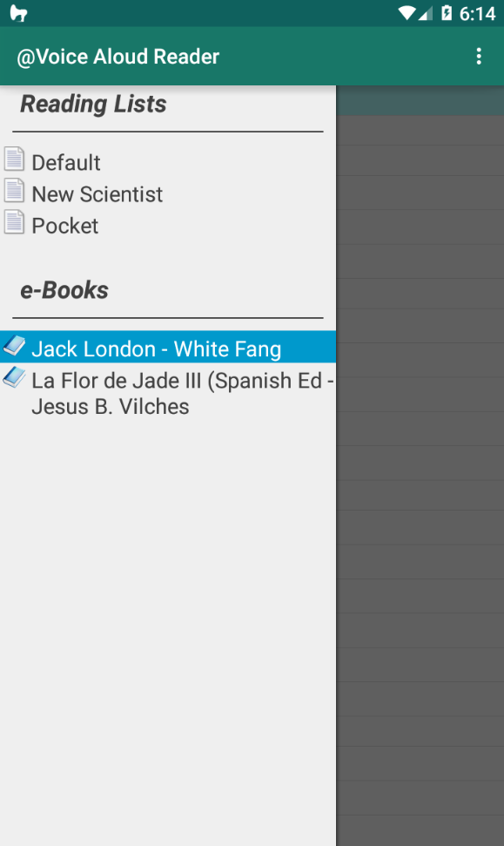
Task: Select Jack London - White Fang e-book
Action: [x=168, y=347]
